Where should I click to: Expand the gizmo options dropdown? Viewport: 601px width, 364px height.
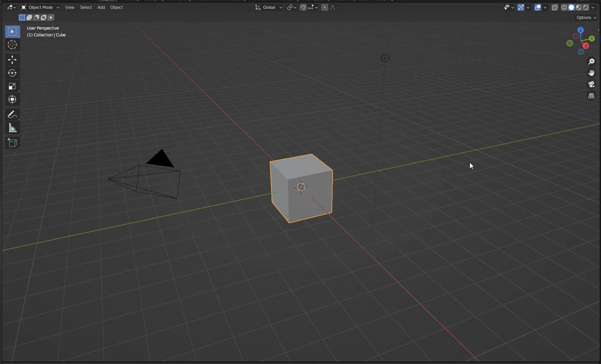[x=528, y=7]
